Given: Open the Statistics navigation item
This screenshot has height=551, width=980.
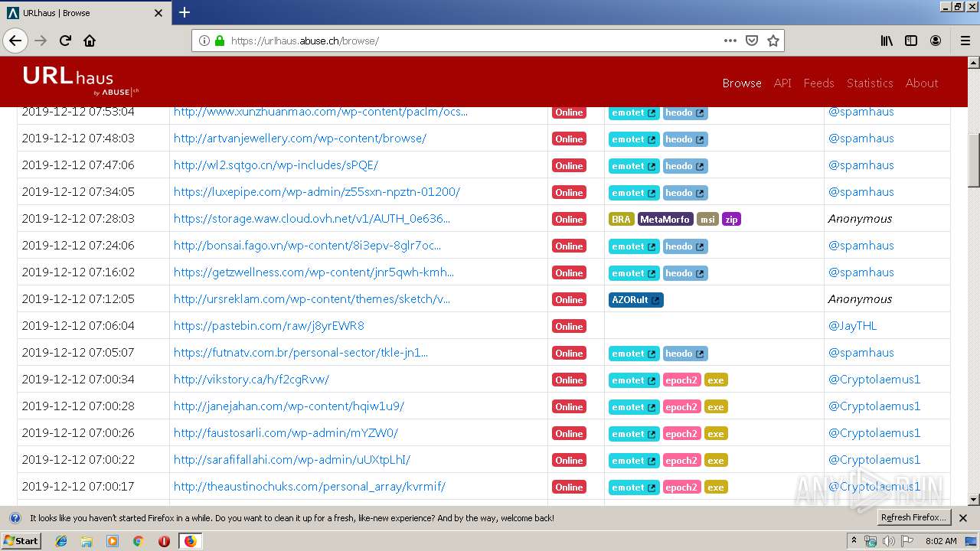Looking at the screenshot, I should point(870,83).
